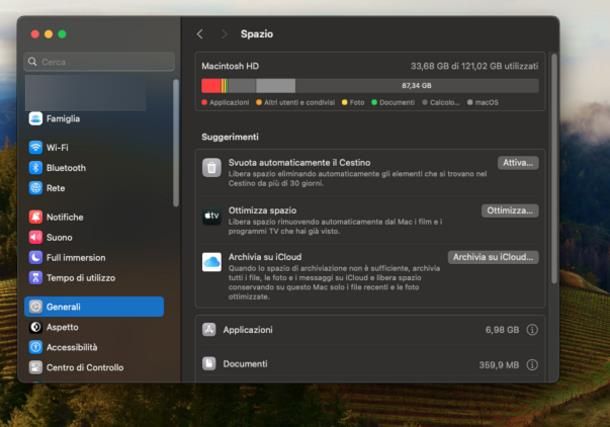Viewport: 610px width, 427px height.
Task: Click the Calcolo... legend label
Action: click(445, 102)
